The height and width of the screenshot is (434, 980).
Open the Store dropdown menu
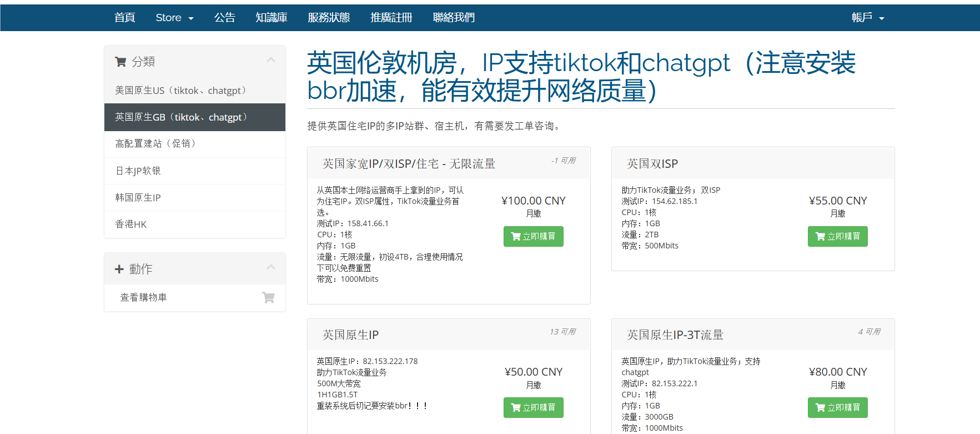point(174,18)
